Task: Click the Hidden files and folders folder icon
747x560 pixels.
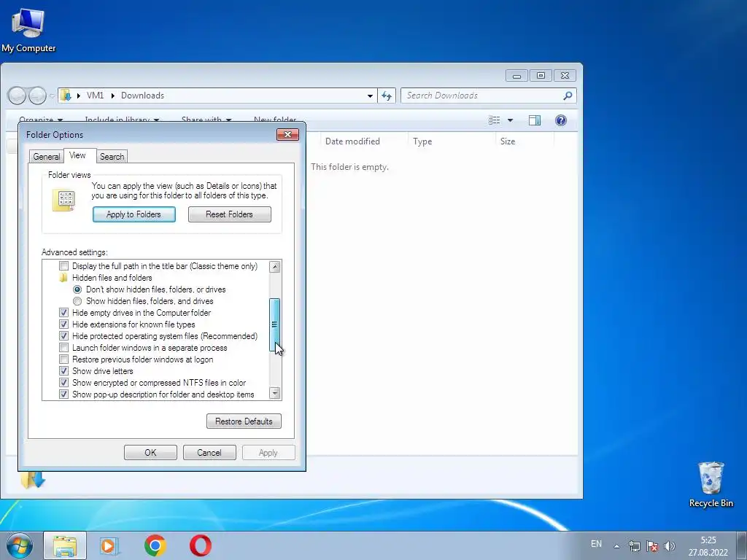Action: pyautogui.click(x=64, y=278)
